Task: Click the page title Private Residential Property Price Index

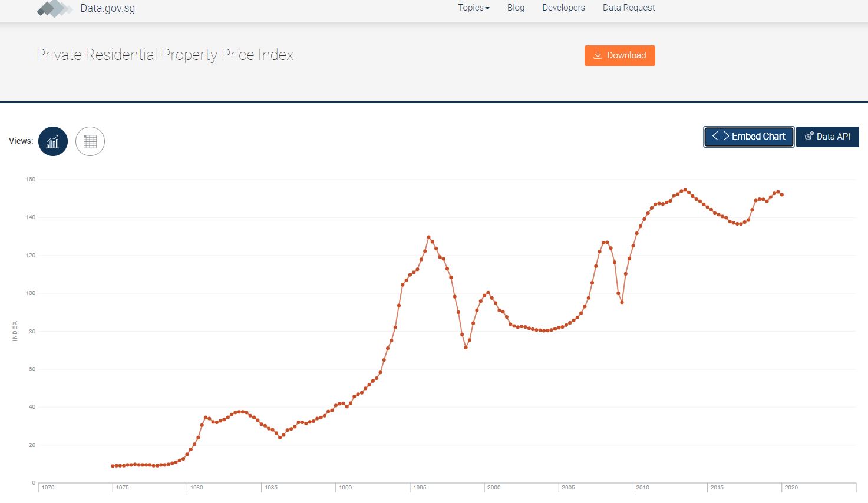Action: click(x=165, y=55)
